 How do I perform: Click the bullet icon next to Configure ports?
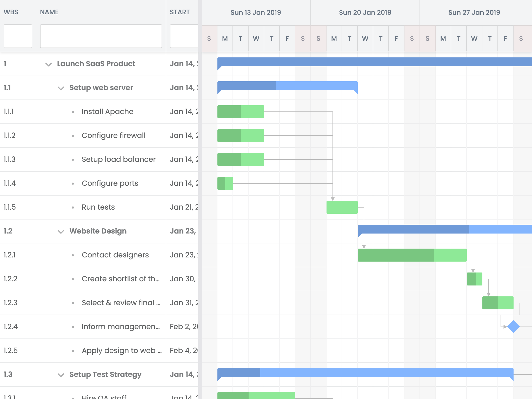(x=73, y=183)
